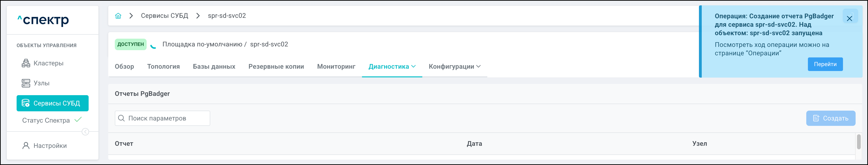Click the Сервисы СУБД breadcrumb link

pyautogui.click(x=164, y=16)
